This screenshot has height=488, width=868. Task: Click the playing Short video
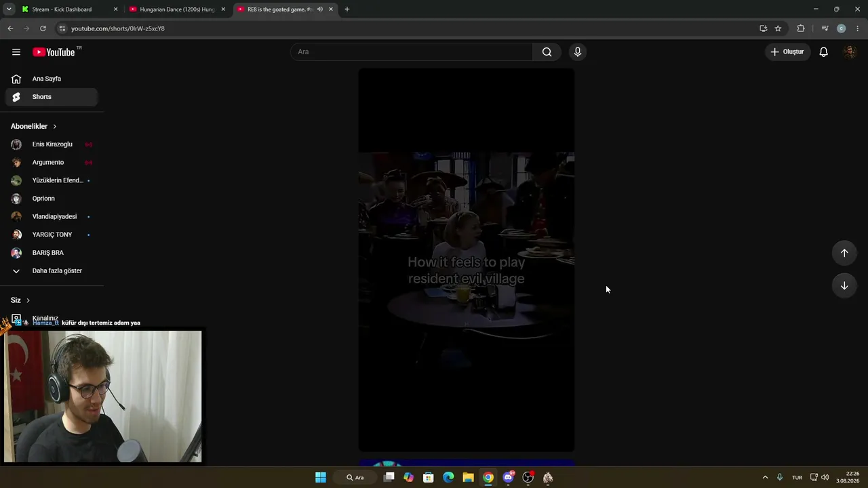pyautogui.click(x=467, y=260)
